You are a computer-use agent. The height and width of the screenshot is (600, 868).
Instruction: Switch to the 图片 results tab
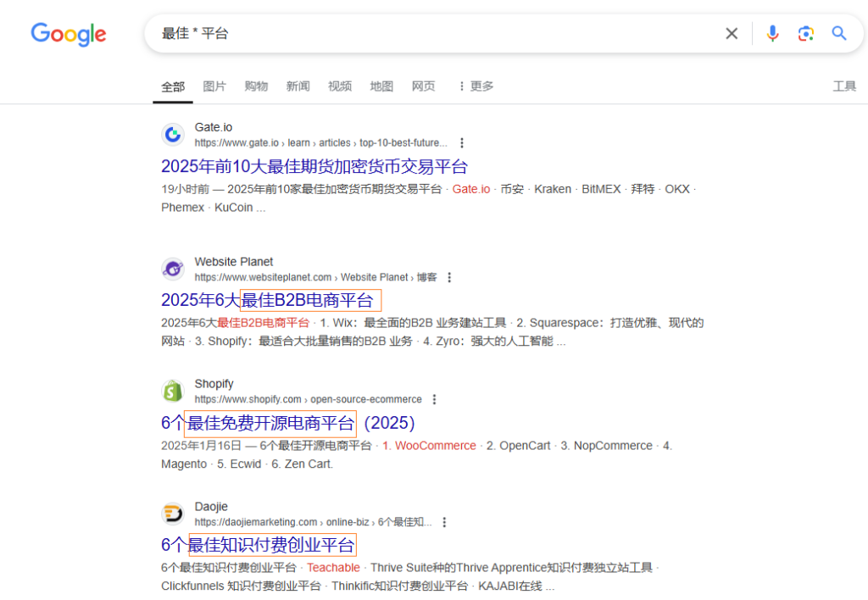coord(214,86)
